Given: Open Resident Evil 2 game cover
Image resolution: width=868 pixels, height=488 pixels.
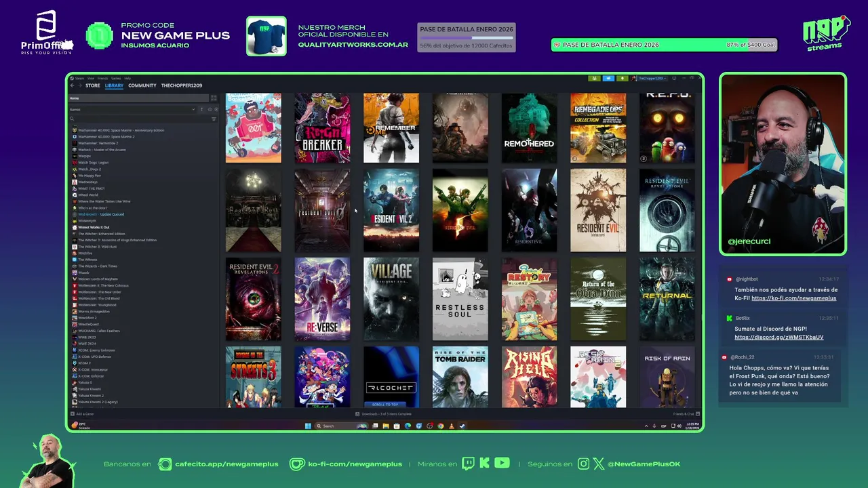Looking at the screenshot, I should click(391, 210).
